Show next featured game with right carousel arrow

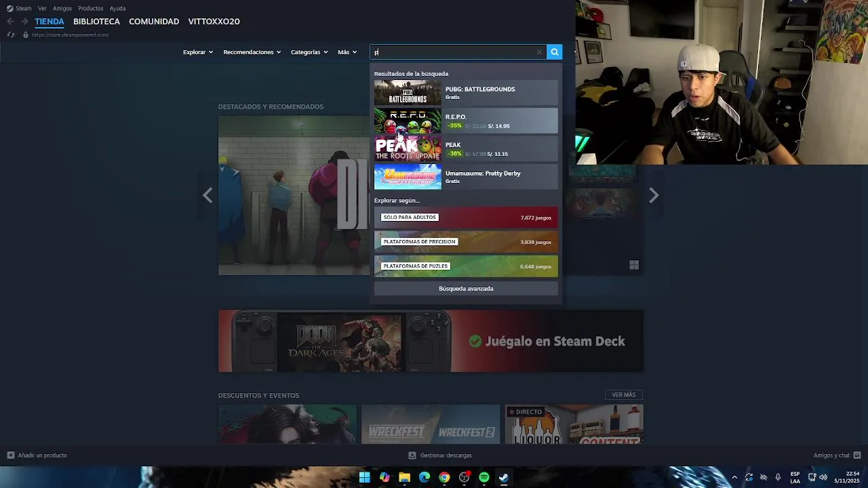pyautogui.click(x=653, y=195)
